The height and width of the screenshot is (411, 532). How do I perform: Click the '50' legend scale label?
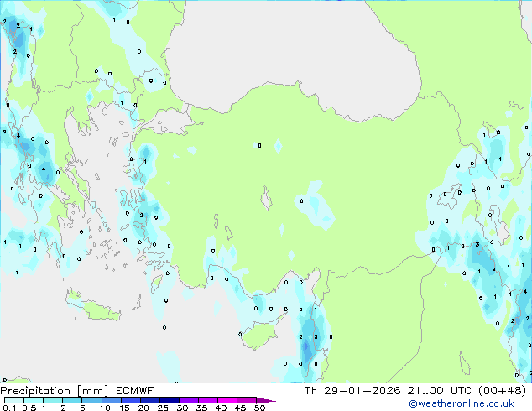(259, 408)
